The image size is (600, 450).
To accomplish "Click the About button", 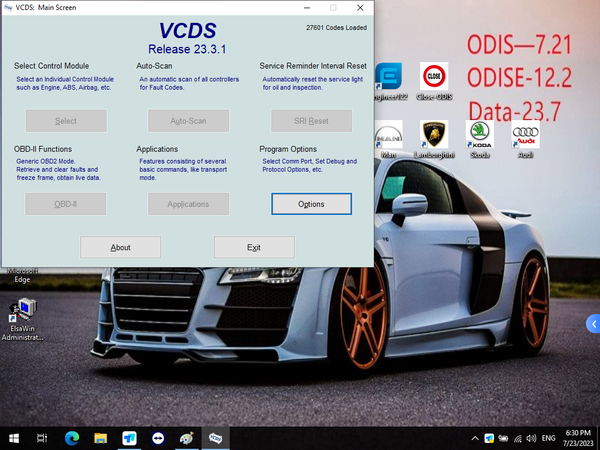I will point(120,247).
